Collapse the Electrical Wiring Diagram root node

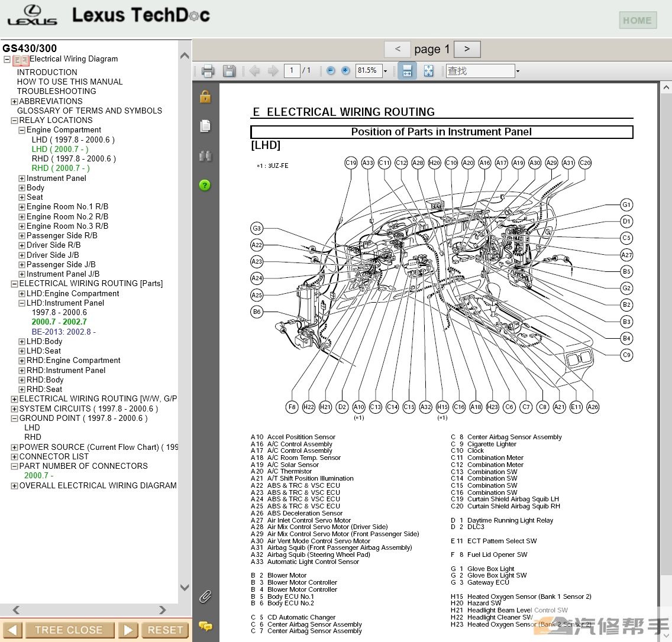pos(7,60)
